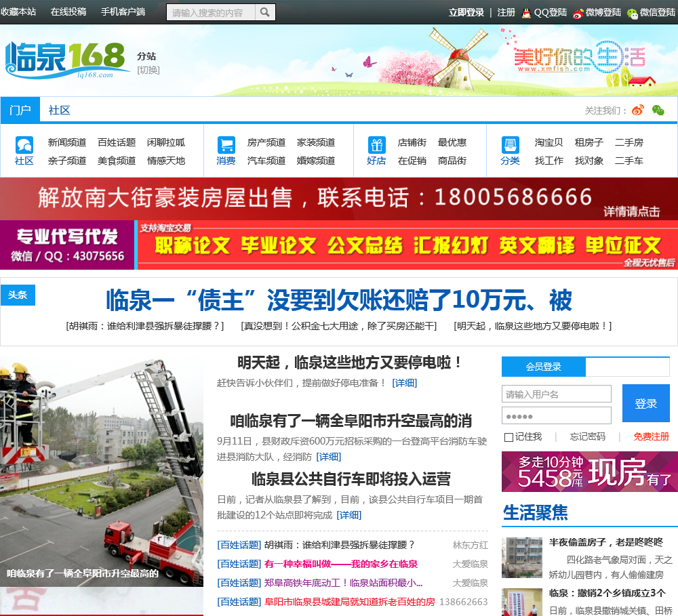Image resolution: width=678 pixels, height=616 pixels.
Task: Open the 会员登录 tab
Action: (544, 367)
